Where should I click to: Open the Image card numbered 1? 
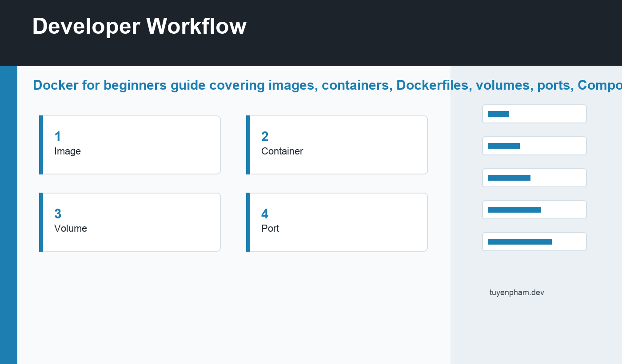(130, 145)
